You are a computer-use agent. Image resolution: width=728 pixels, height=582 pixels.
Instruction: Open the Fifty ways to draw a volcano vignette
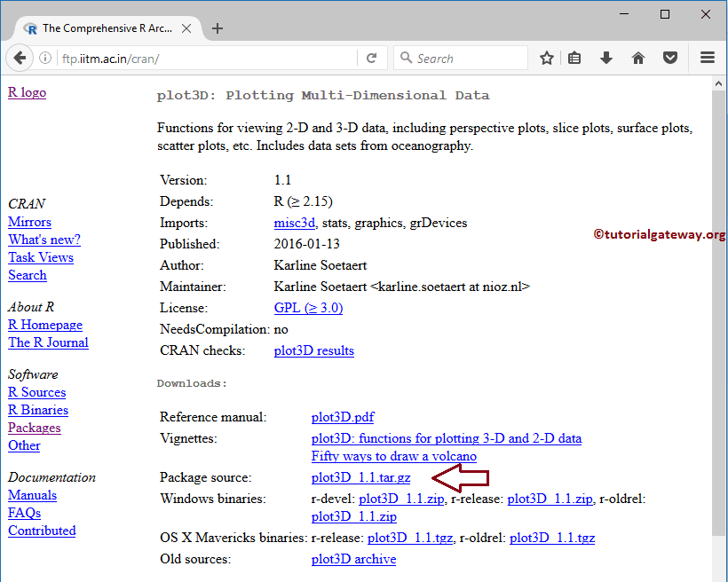coord(393,456)
